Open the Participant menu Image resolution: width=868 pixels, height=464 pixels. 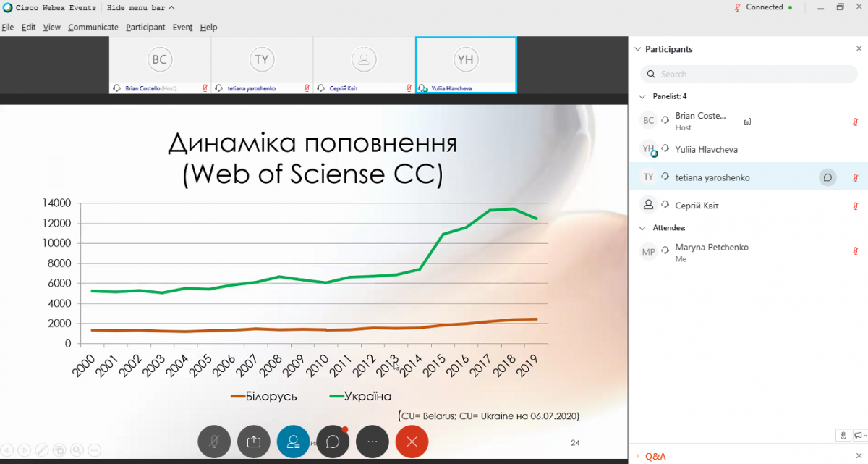145,28
